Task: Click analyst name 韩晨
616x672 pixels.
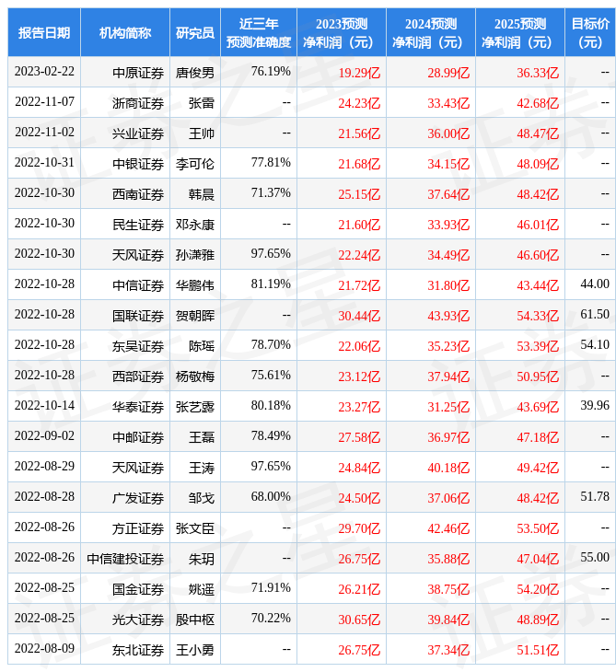Action: (202, 194)
